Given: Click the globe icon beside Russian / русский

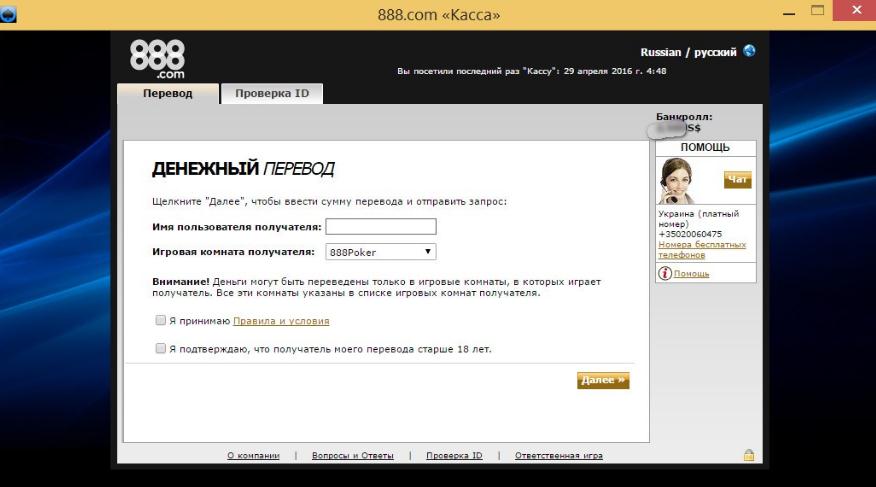Looking at the screenshot, I should [750, 51].
